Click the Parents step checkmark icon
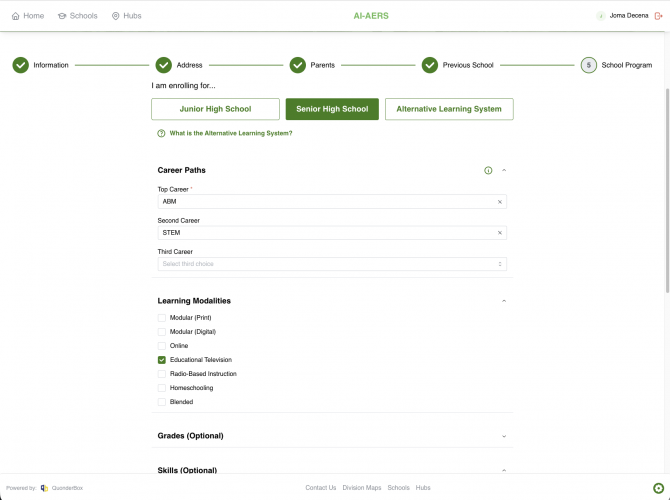Viewport: 670px width, 500px height. (x=298, y=65)
